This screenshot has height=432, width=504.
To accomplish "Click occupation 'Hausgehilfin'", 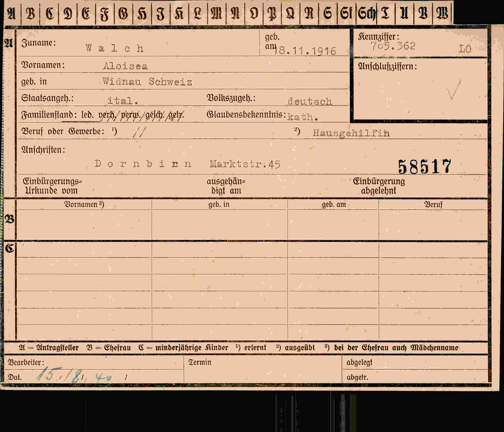I will [351, 133].
